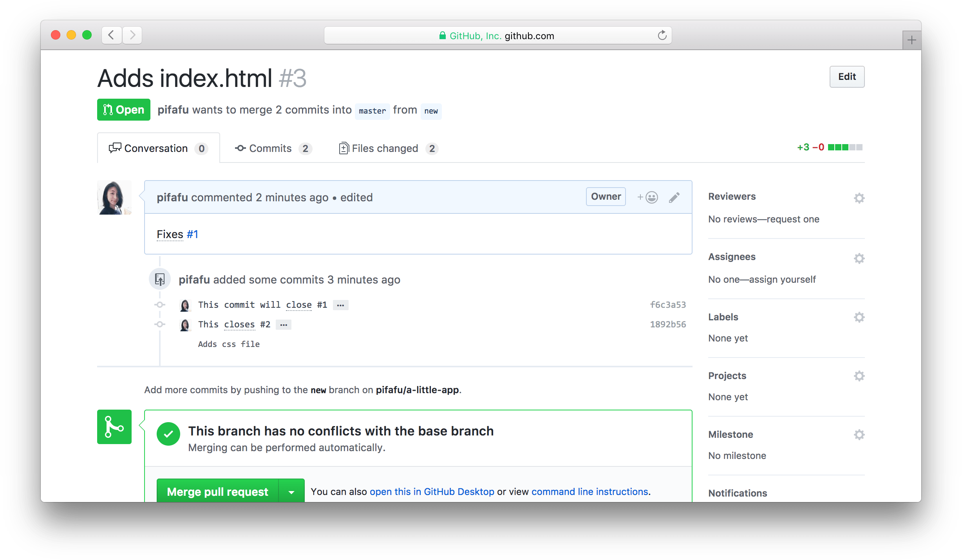Click the green Merge pull request button
The width and height of the screenshot is (962, 560).
(x=217, y=491)
